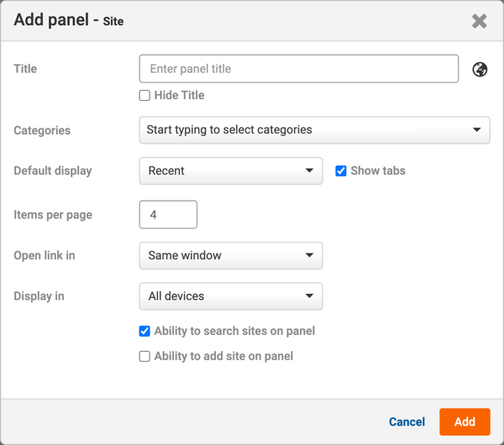Enable Ability to add site on panel
The width and height of the screenshot is (504, 445).
144,356
